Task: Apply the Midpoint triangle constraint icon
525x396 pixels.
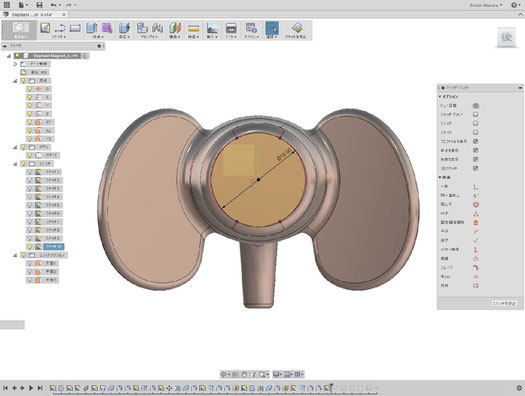Action: (476, 214)
